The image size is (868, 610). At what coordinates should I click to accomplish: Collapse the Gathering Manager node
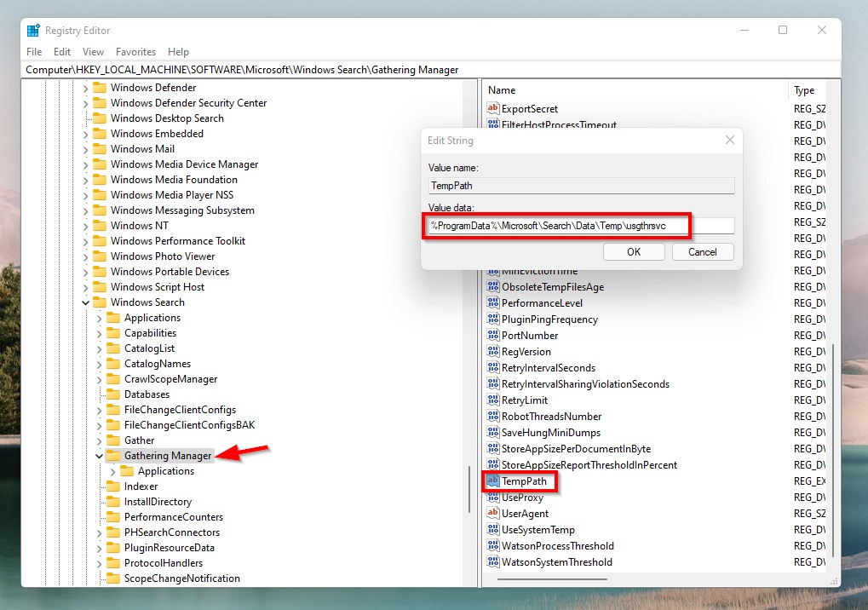(x=99, y=456)
